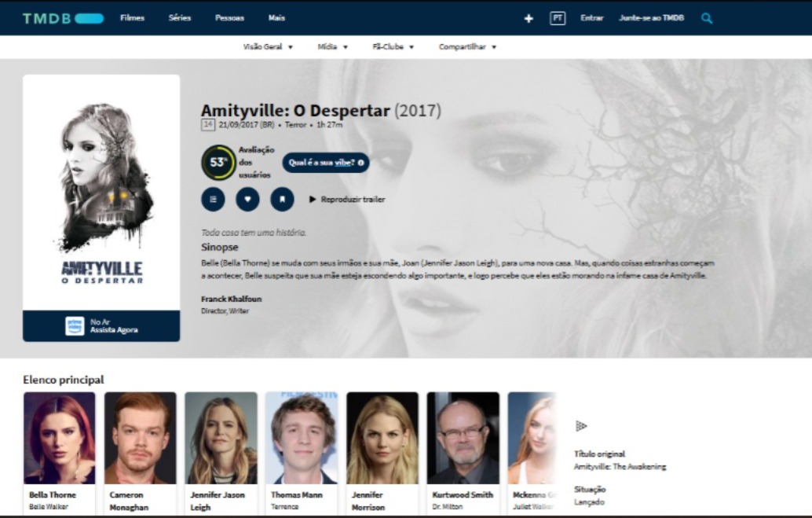Open the PT language selector
Screen dimensions: 812x518
[558, 18]
